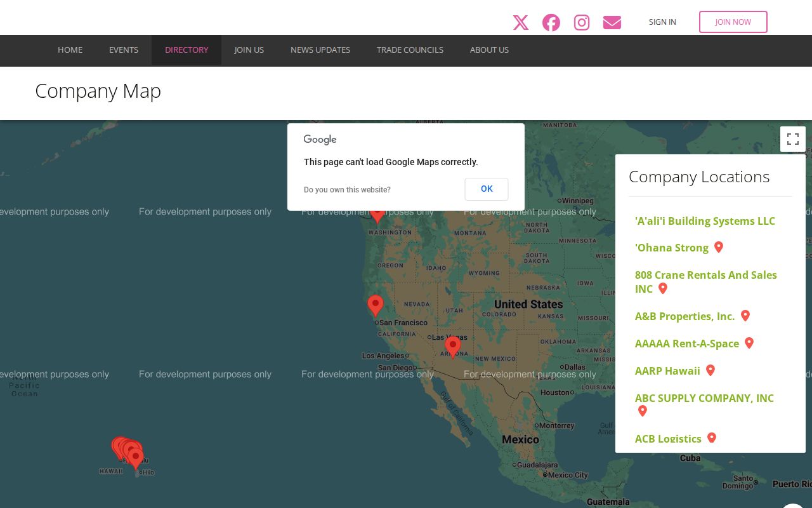
Task: Click the JOIN NOW button
Action: pyautogui.click(x=733, y=22)
